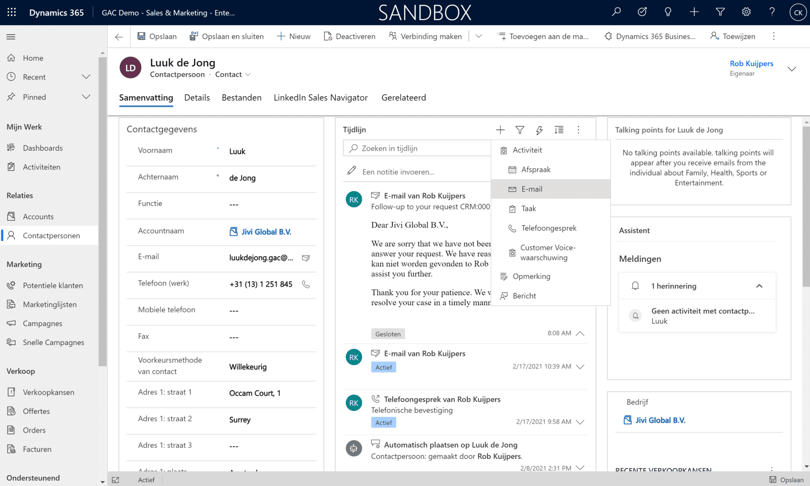Expand the 2/17/2021 10:39 AM email entry
This screenshot has height=486, width=810.
pos(580,367)
